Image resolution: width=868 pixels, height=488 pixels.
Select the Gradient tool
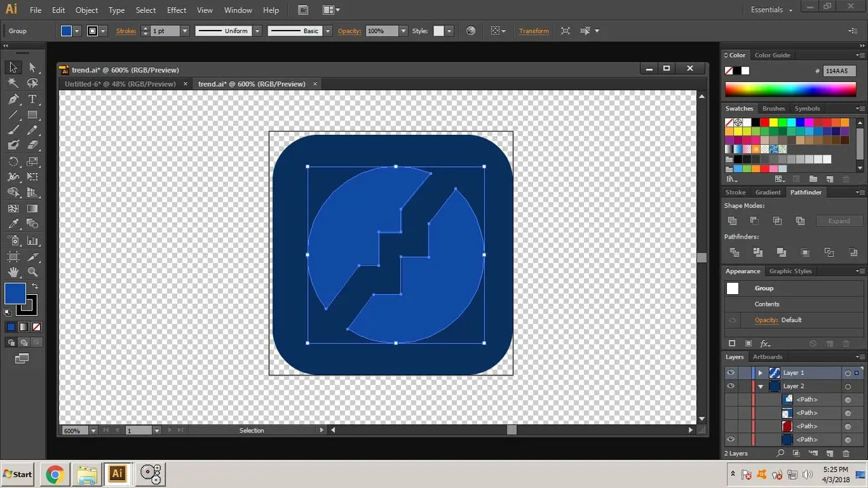(32, 209)
